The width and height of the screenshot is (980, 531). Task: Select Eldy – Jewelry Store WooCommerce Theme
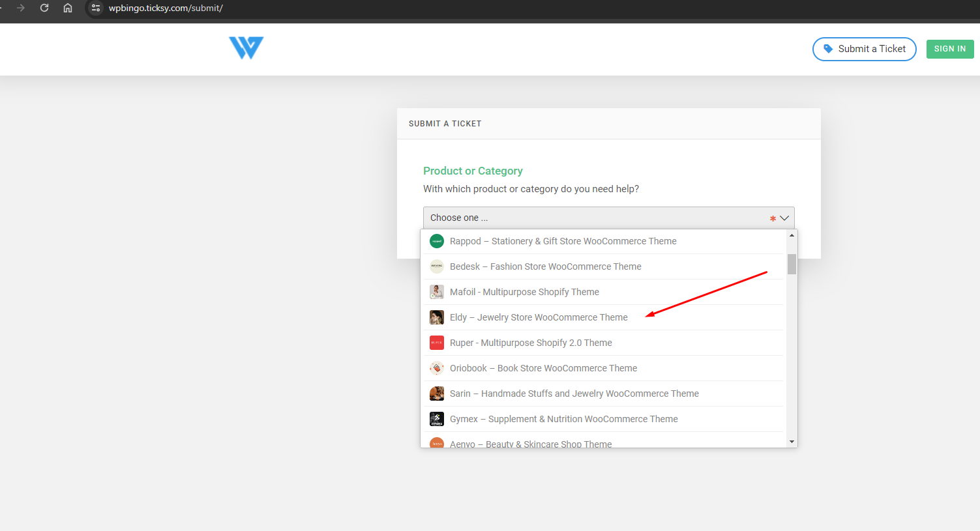pyautogui.click(x=604, y=317)
